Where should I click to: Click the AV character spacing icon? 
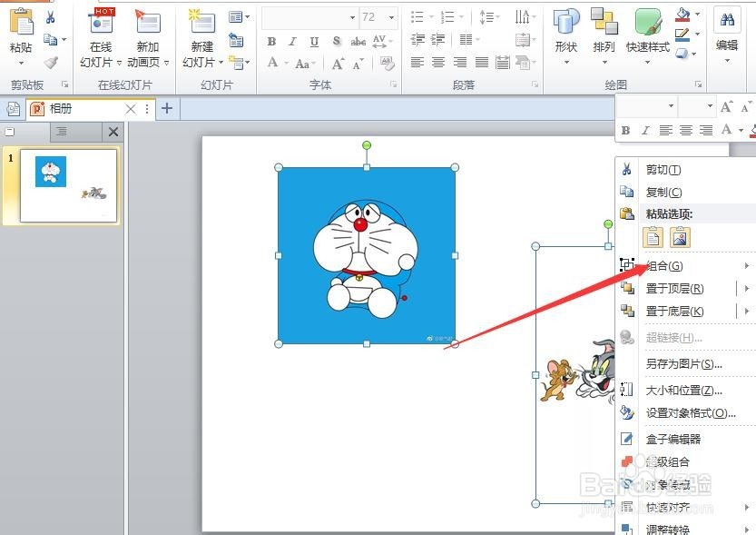tap(380, 42)
